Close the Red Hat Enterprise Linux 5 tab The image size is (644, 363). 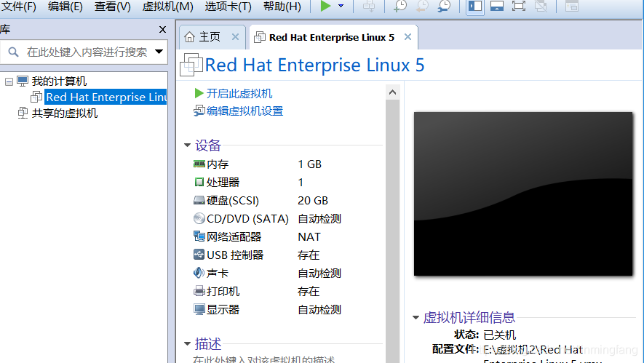click(x=408, y=37)
